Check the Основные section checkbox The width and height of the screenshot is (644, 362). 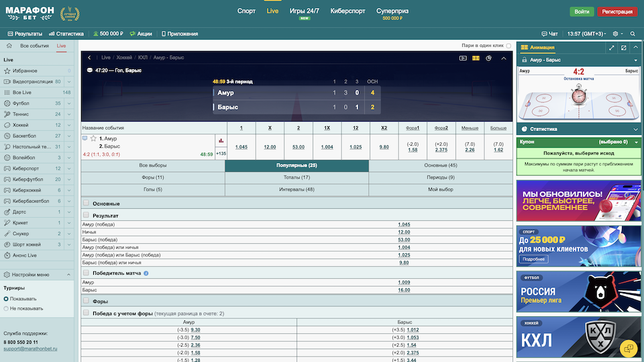[86, 203]
